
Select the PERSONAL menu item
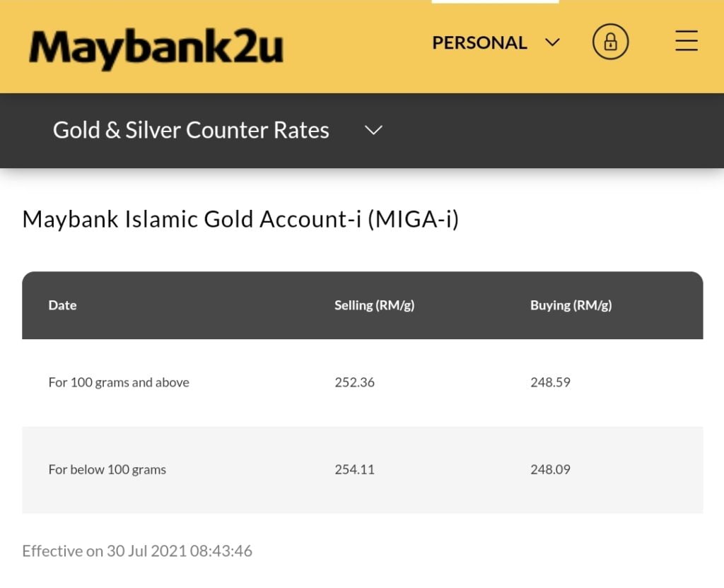point(479,42)
